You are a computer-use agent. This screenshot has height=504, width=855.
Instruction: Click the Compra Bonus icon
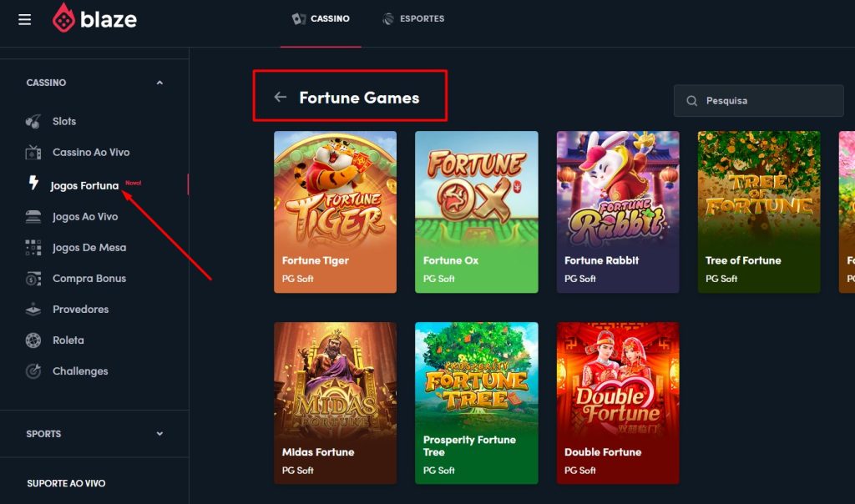33,279
